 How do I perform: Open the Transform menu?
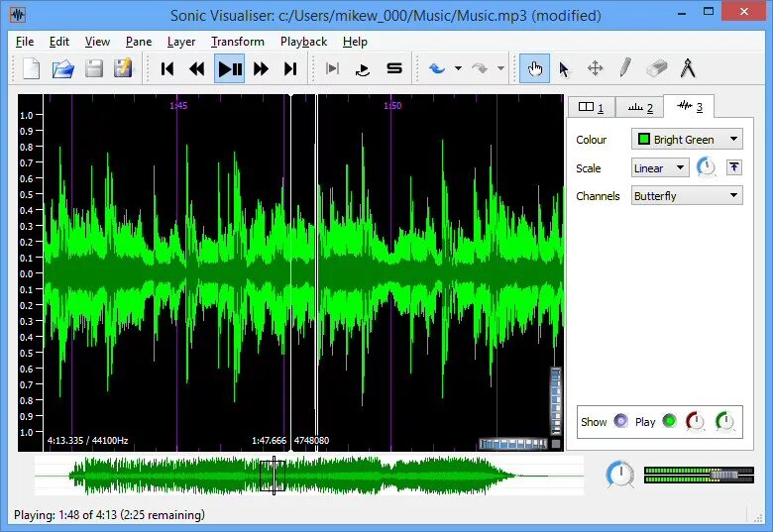pos(238,42)
